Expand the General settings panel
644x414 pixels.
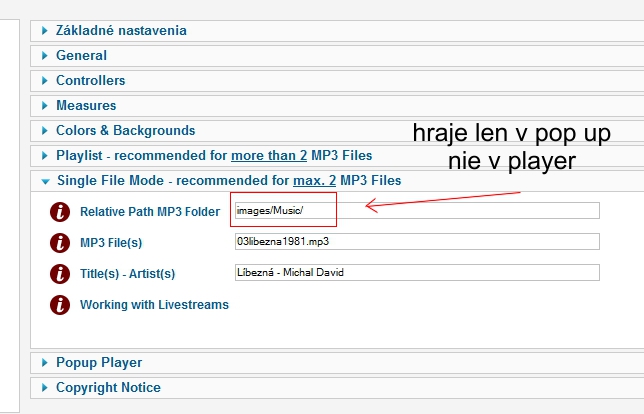point(81,55)
